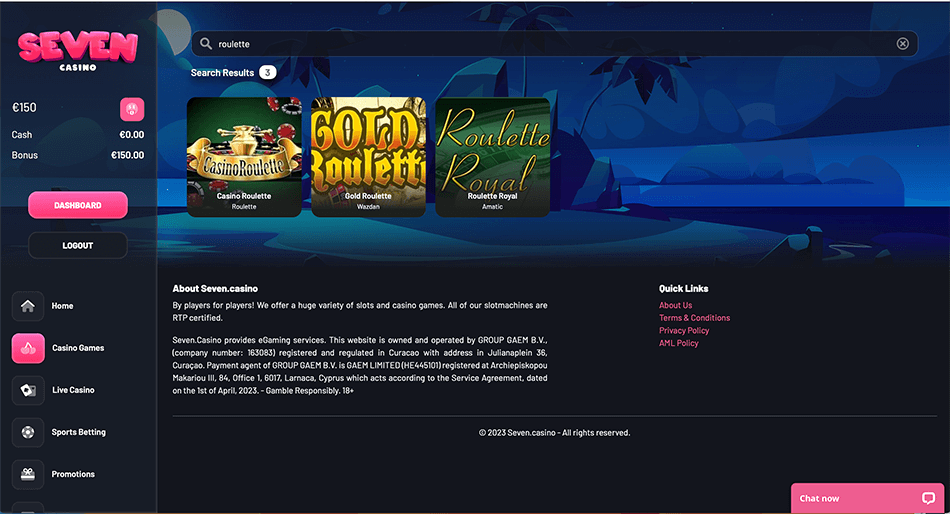The height and width of the screenshot is (514, 950).
Task: Open the About Us link
Action: [676, 305]
